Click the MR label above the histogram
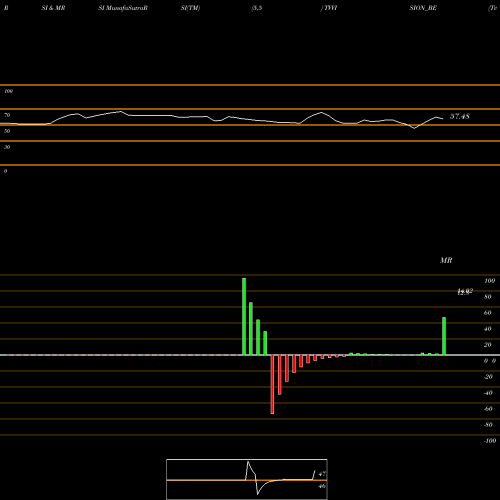 click(x=446, y=260)
